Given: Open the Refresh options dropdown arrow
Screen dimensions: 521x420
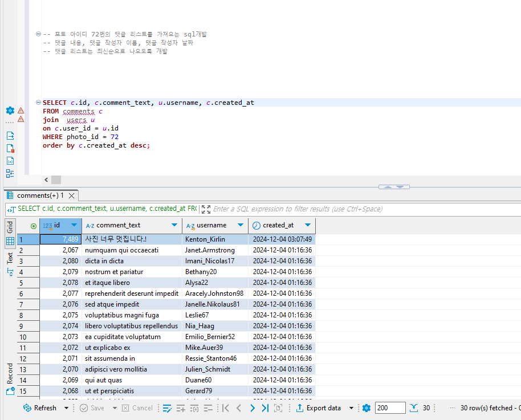Looking at the screenshot, I should pos(67,408).
